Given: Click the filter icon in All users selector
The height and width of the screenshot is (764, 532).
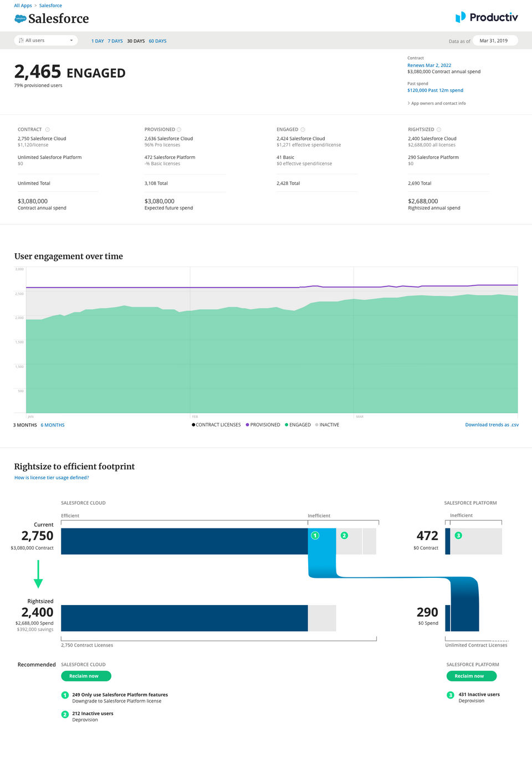Looking at the screenshot, I should [21, 40].
